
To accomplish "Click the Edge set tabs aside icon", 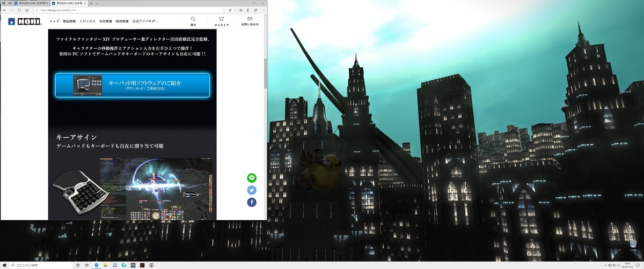I will click(10, 3).
